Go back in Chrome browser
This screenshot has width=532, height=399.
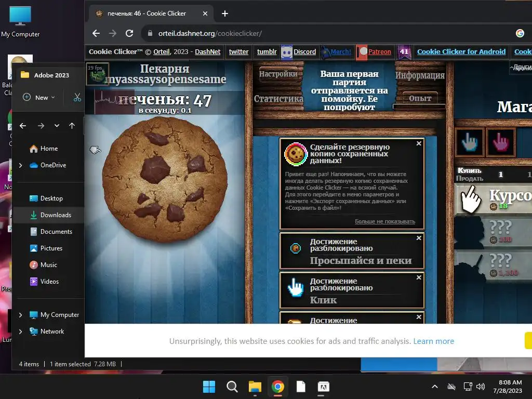coord(96,33)
